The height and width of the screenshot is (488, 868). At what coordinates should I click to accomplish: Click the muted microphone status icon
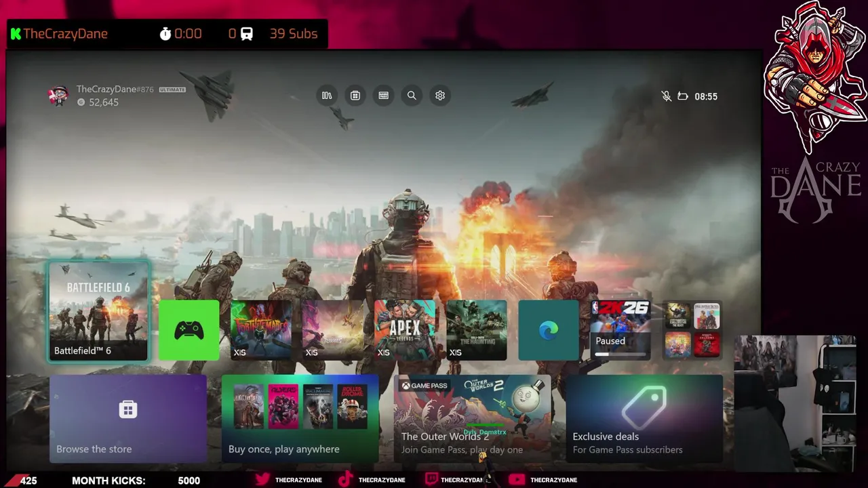[667, 96]
